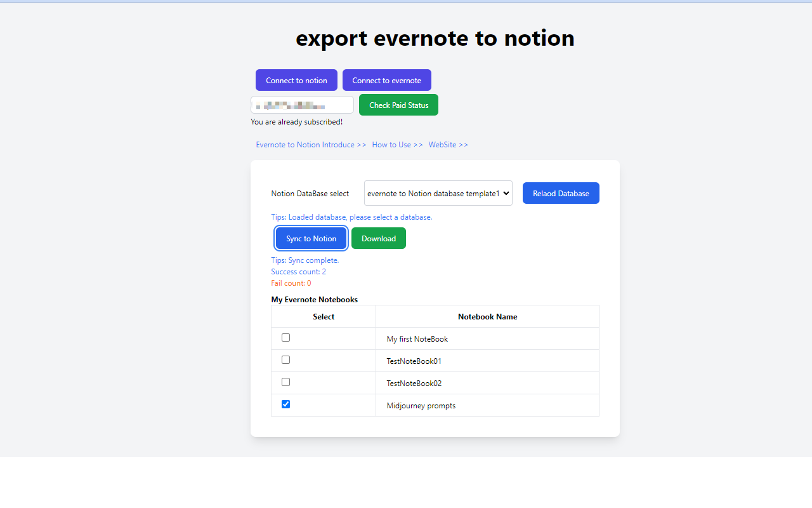Select the TestNoteBook01 checkbox

point(285,360)
